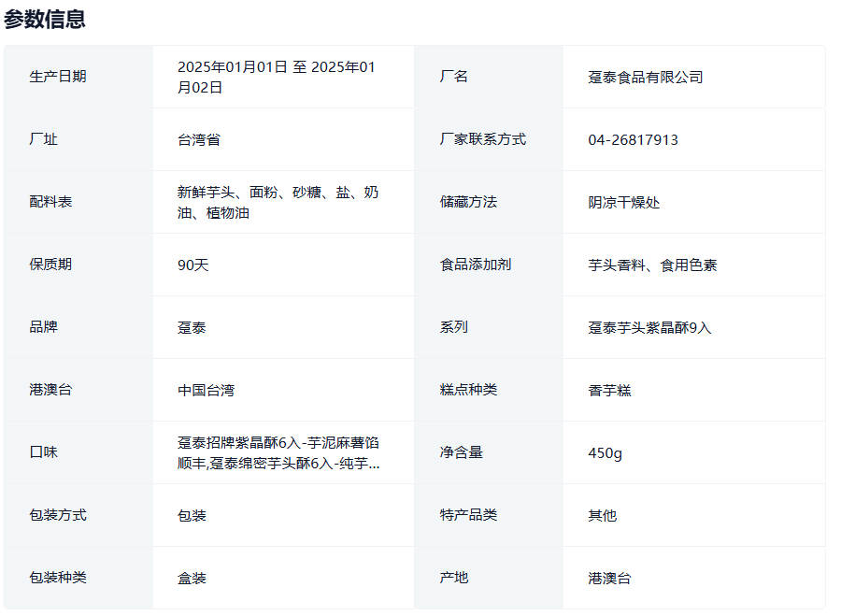
Task: Click the 厂家联系方式 label cell
Action: (482, 139)
